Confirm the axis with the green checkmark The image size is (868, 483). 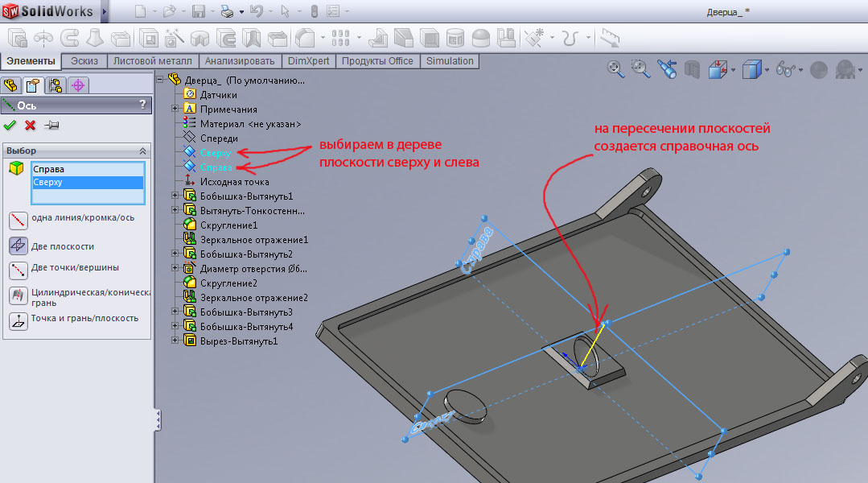[x=10, y=125]
